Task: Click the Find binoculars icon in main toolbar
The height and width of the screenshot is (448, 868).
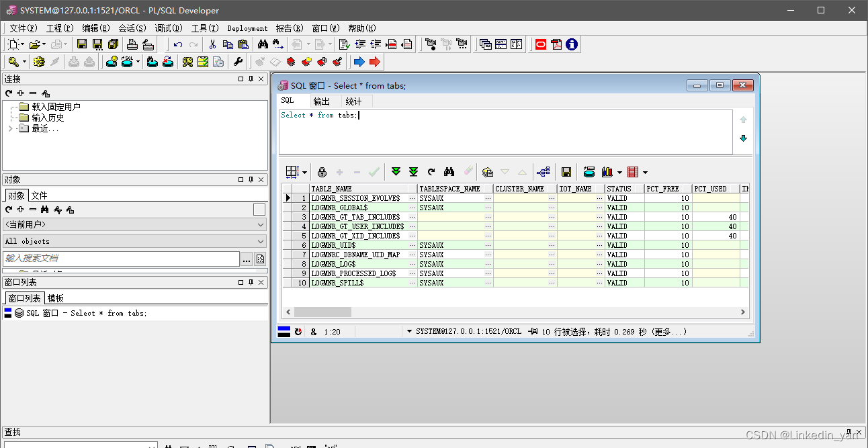Action: pyautogui.click(x=263, y=44)
